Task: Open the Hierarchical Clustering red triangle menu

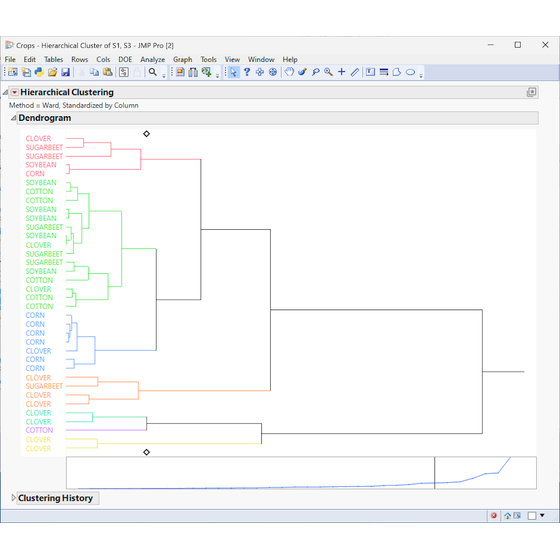Action: pos(14,92)
